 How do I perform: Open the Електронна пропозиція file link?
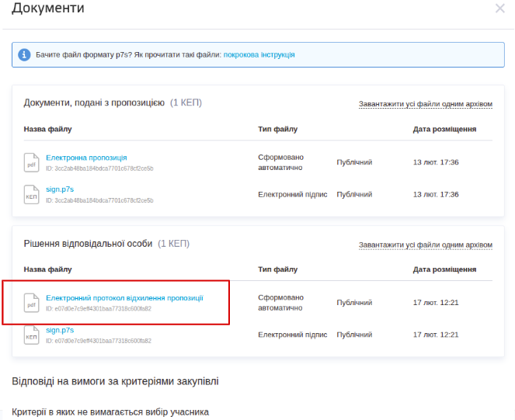(x=86, y=158)
